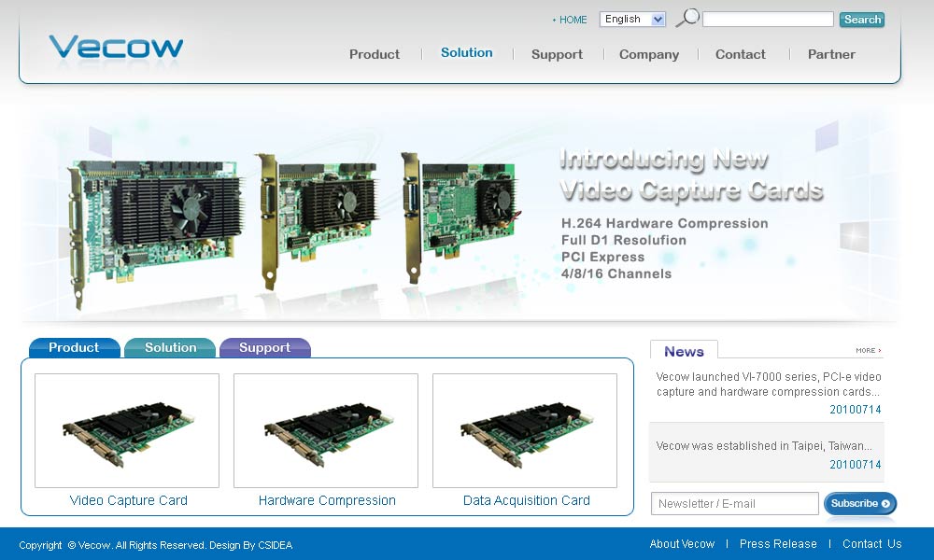Open the Solution menu in navigation bar
The width and height of the screenshot is (934, 560).
pyautogui.click(x=466, y=53)
